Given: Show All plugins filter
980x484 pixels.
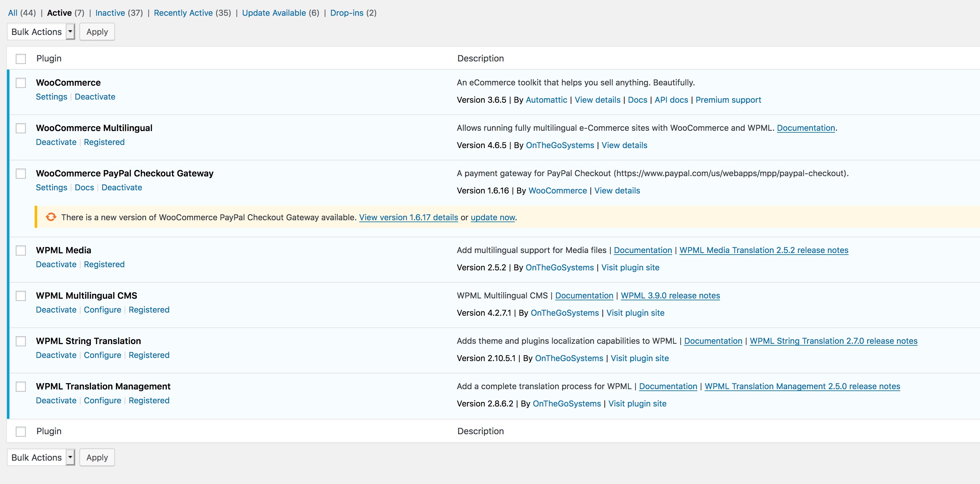Looking at the screenshot, I should (13, 13).
